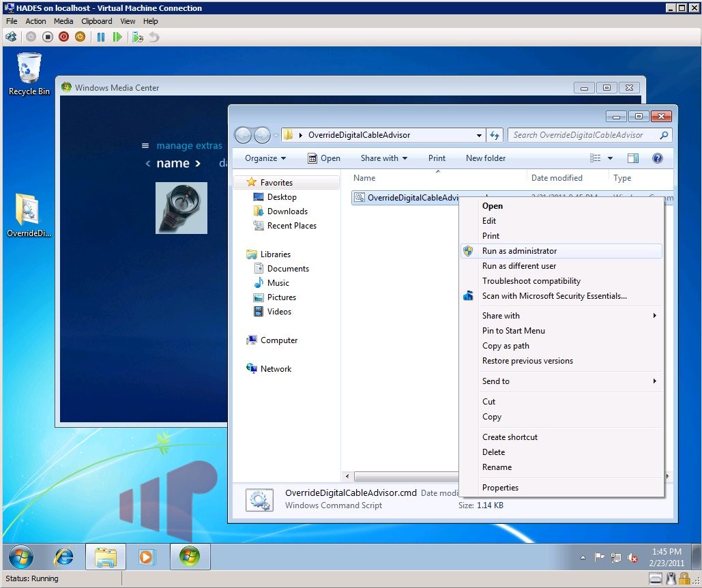Viewport: 702px width, 588px height.
Task: Refresh the OverrideDigitalCableAdvisor folder
Action: point(495,135)
